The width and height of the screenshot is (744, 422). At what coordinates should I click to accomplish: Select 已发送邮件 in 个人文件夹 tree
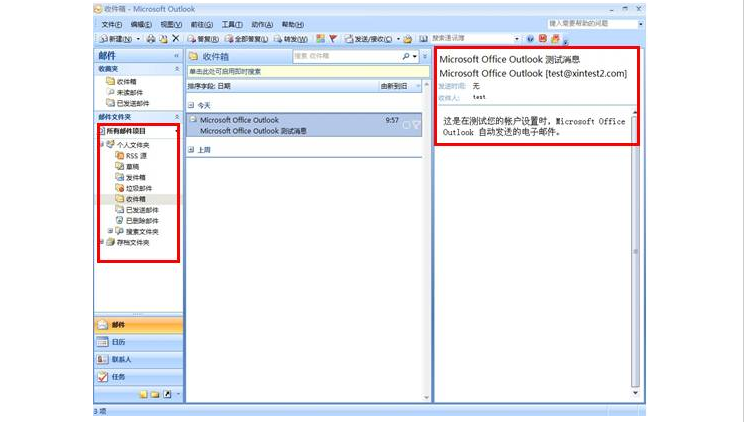coord(137,210)
